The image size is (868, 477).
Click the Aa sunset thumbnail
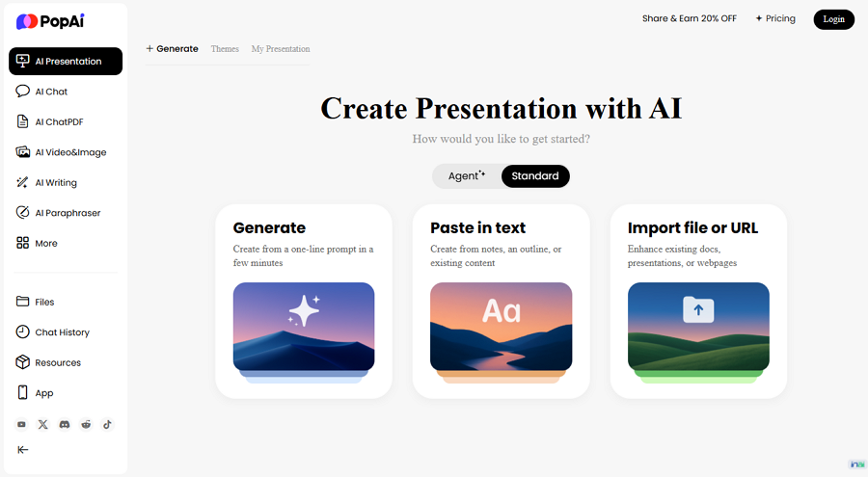click(x=501, y=327)
